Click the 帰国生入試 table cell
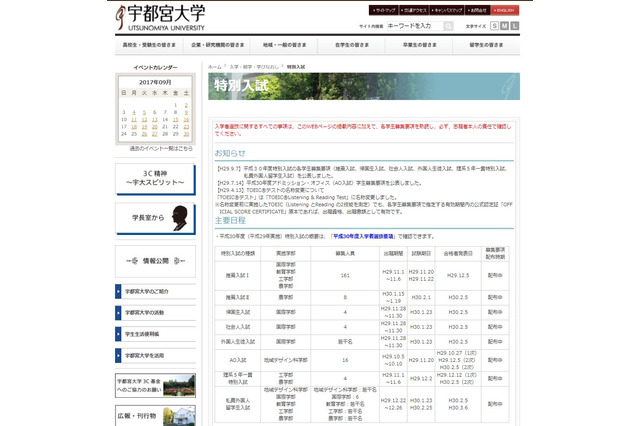 pos(238,312)
